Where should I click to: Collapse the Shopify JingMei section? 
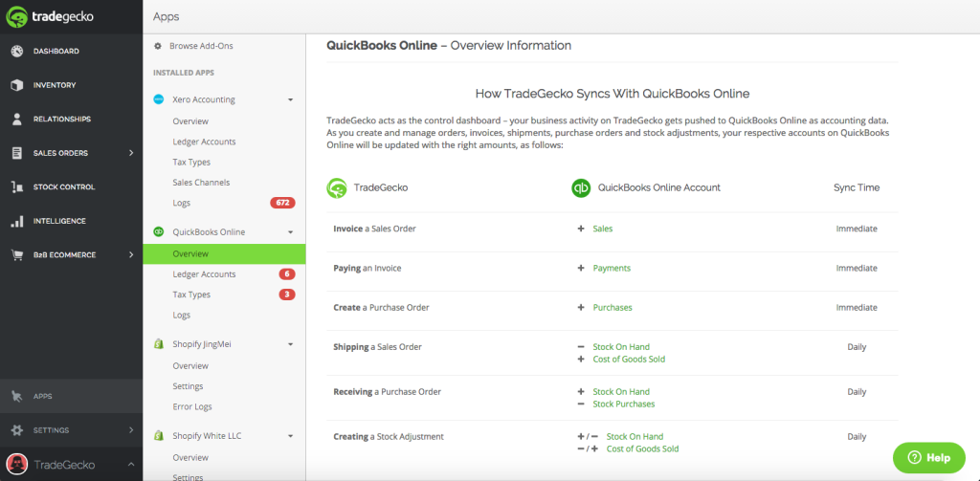(290, 344)
